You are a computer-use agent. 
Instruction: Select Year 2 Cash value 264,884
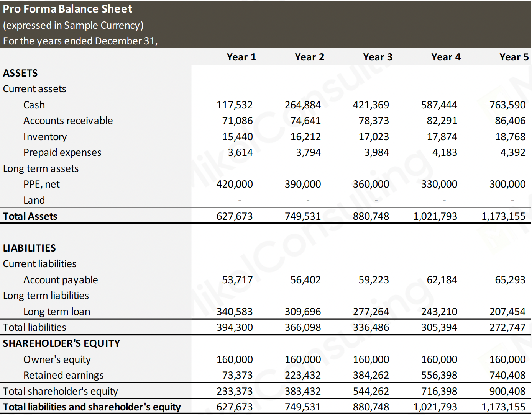click(x=303, y=105)
